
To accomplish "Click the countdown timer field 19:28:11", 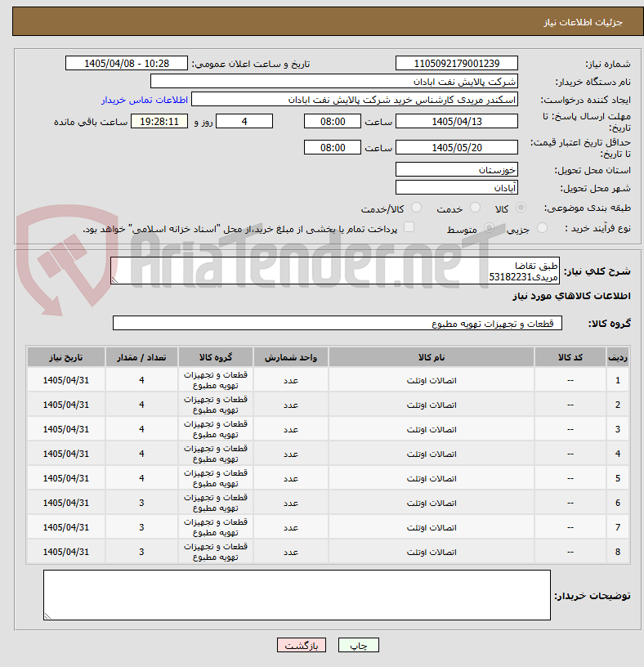I will coord(159,122).
